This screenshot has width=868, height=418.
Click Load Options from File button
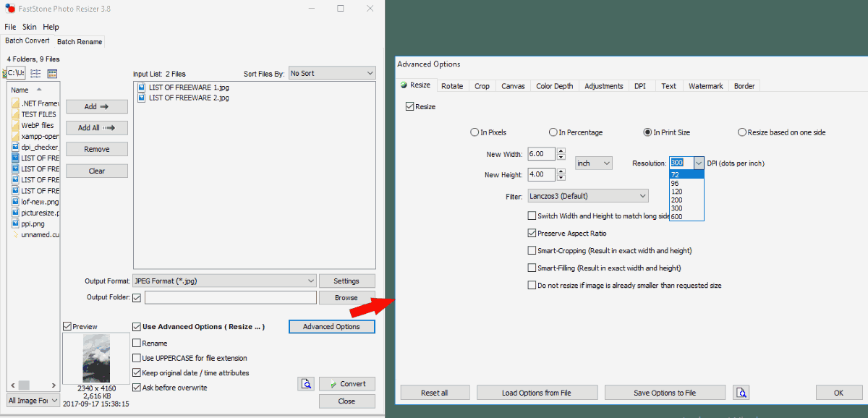point(537,393)
